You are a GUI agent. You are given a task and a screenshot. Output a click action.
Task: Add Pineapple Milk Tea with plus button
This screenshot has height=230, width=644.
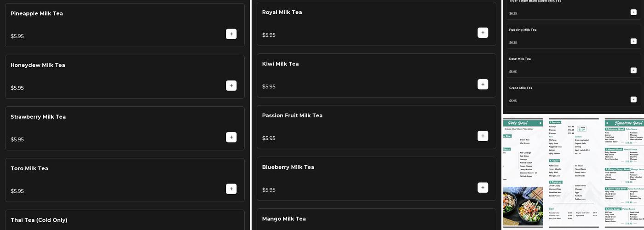click(x=231, y=34)
